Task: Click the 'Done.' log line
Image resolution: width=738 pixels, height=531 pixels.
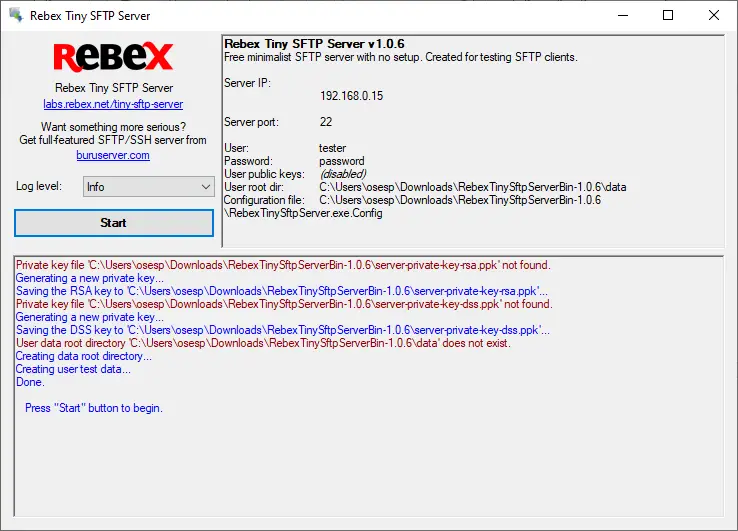Action: point(30,382)
